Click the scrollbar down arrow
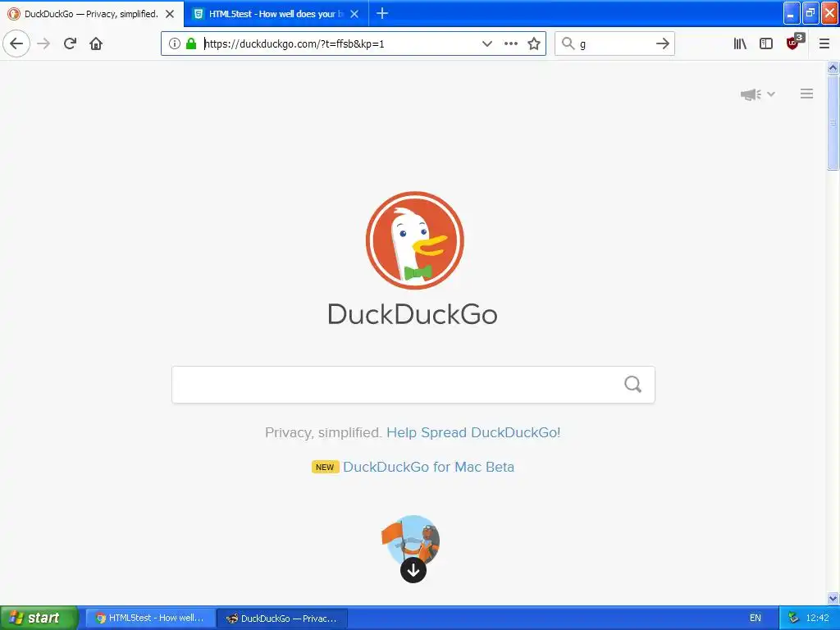This screenshot has height=630, width=840. 833,598
